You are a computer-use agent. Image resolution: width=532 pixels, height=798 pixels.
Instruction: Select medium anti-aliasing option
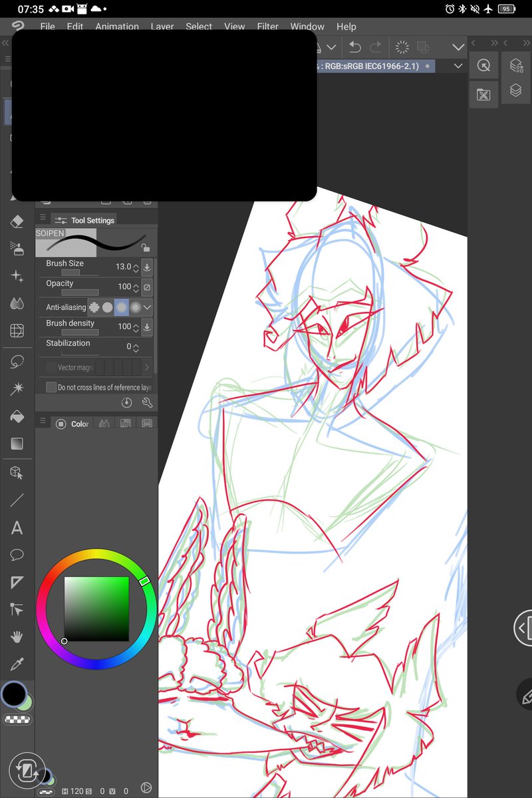[x=121, y=307]
